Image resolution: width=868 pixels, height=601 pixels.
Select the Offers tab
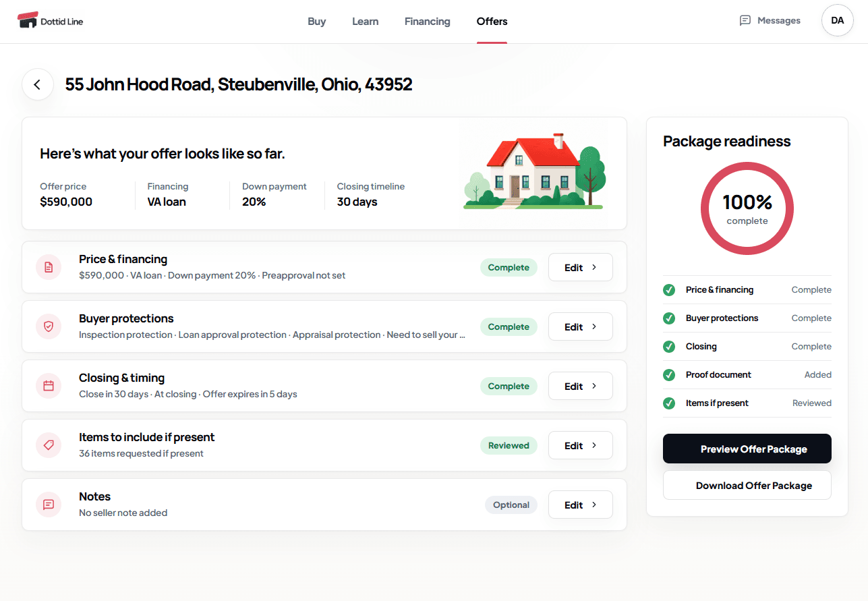tap(492, 22)
